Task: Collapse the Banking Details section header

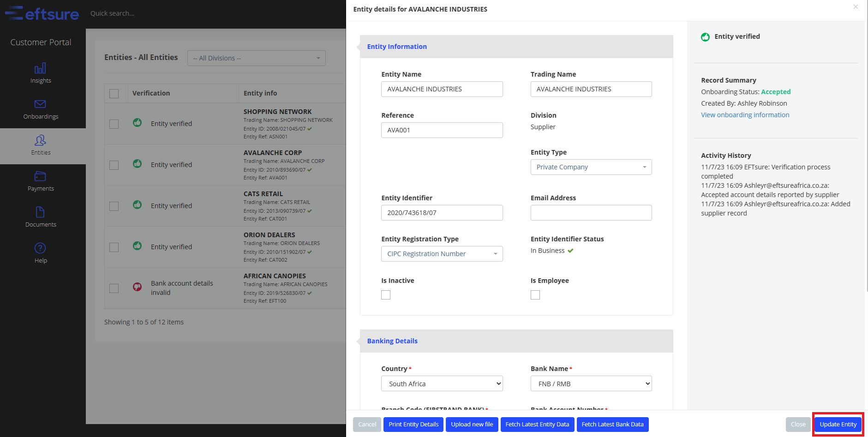Action: tap(516, 341)
